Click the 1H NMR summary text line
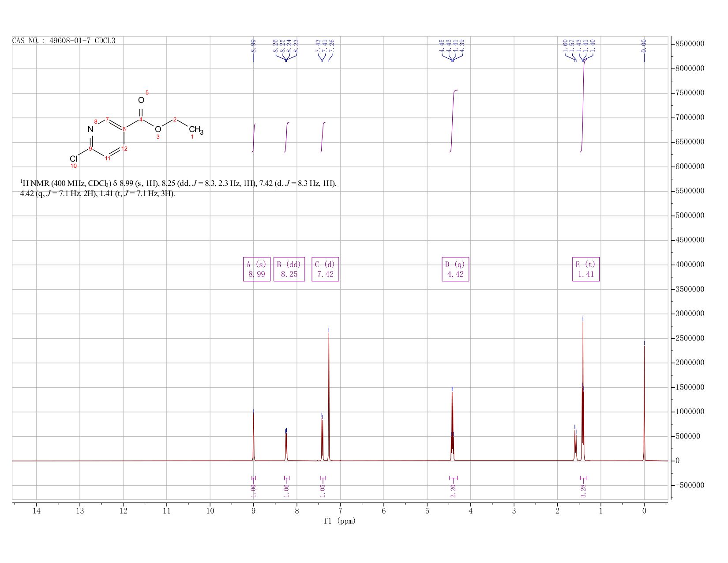Image resolution: width=728 pixels, height=563 pixels. point(178,189)
